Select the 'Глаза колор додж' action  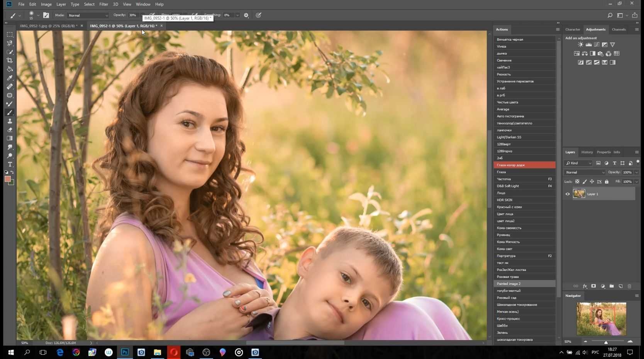(x=524, y=165)
